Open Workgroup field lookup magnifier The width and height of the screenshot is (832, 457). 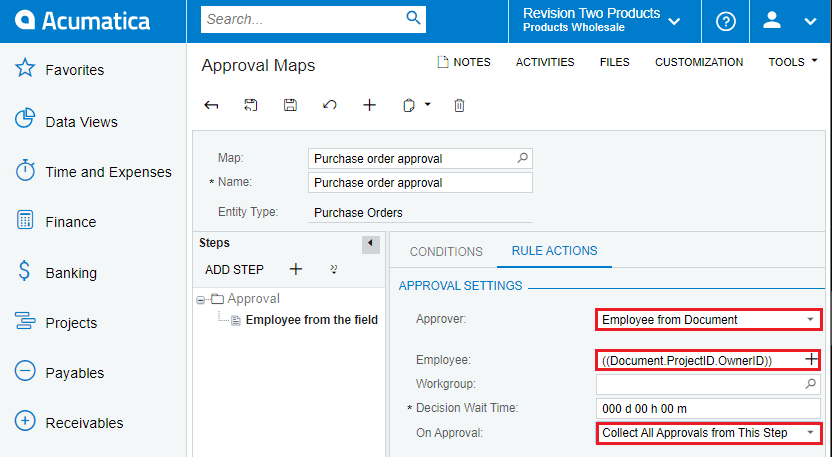pos(810,384)
